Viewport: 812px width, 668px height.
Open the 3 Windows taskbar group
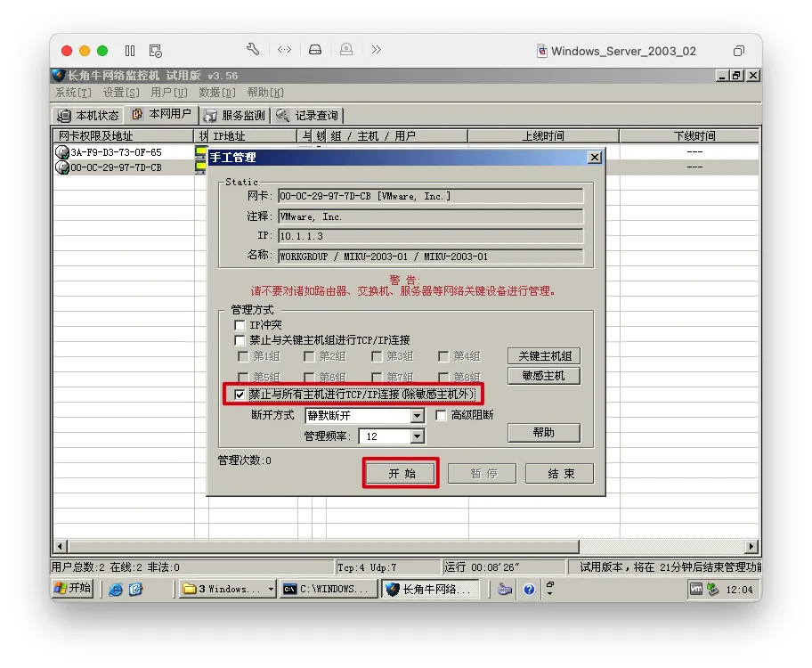coord(228,590)
